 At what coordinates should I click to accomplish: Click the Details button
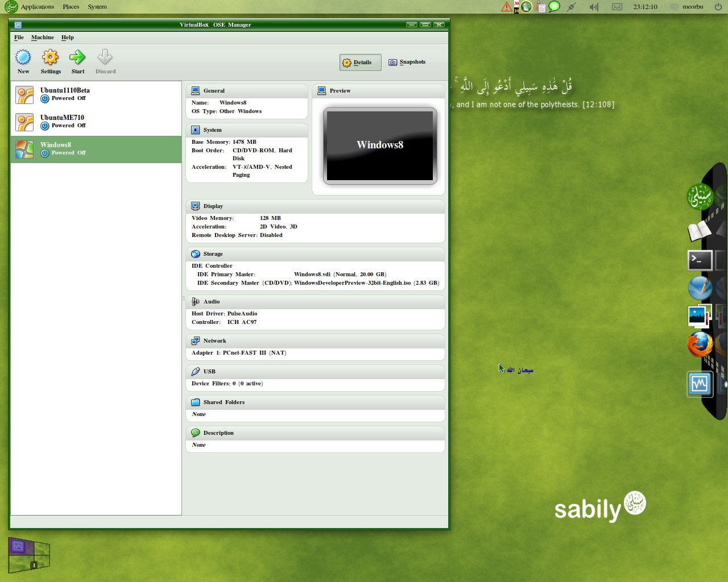pos(359,62)
